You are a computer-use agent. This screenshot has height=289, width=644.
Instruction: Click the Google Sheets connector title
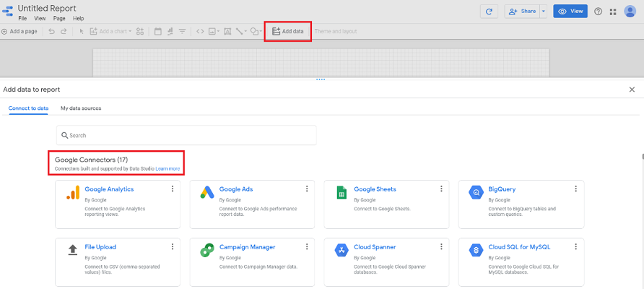(375, 189)
